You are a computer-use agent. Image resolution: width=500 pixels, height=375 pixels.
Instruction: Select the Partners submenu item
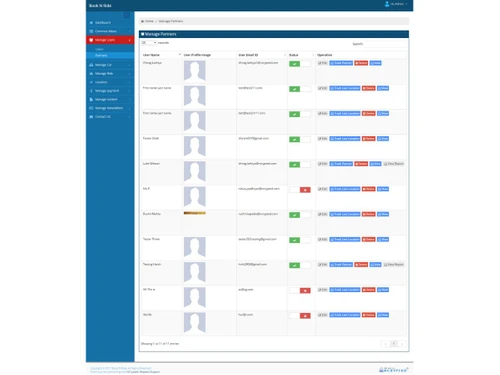101,55
